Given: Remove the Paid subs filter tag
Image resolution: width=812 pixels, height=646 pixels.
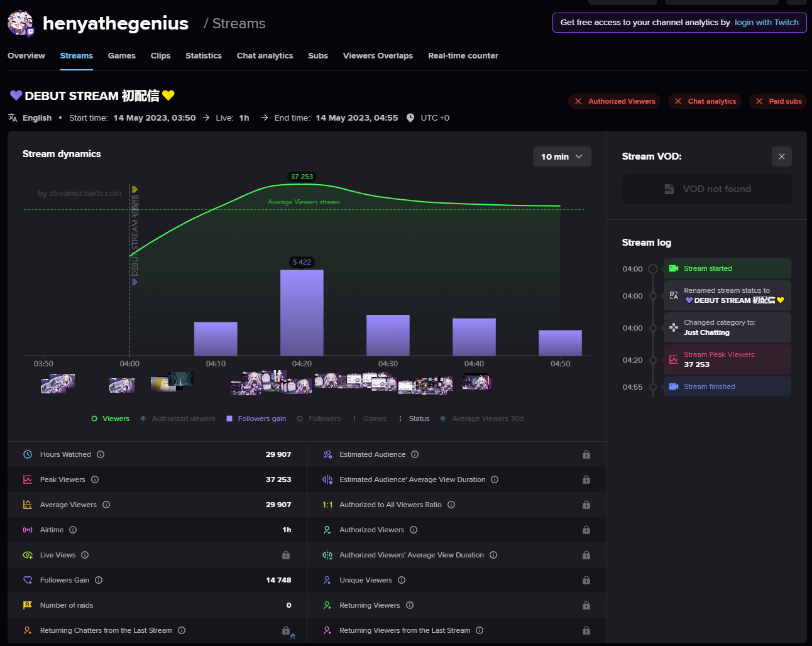Looking at the screenshot, I should tap(759, 101).
